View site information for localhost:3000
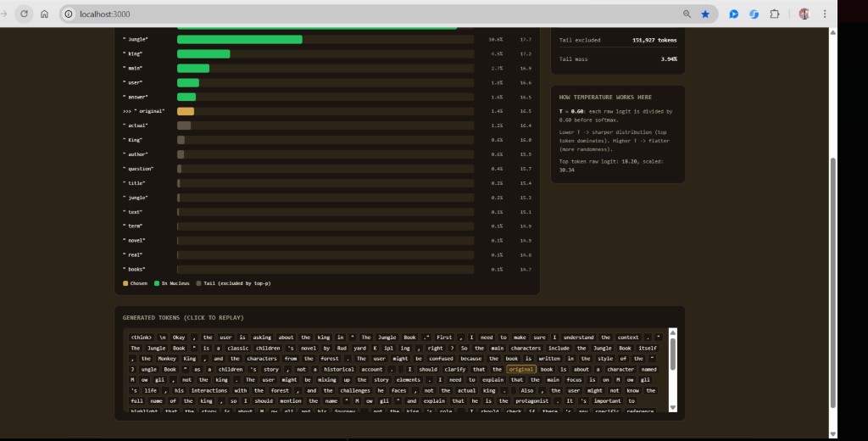The height and width of the screenshot is (441, 868). [69, 14]
